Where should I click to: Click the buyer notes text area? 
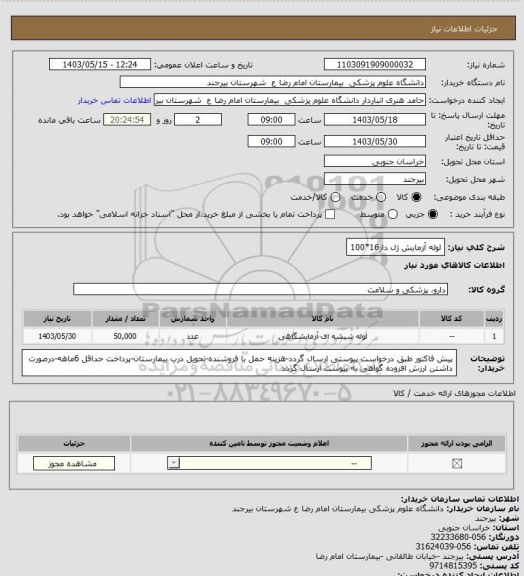pyautogui.click(x=240, y=363)
